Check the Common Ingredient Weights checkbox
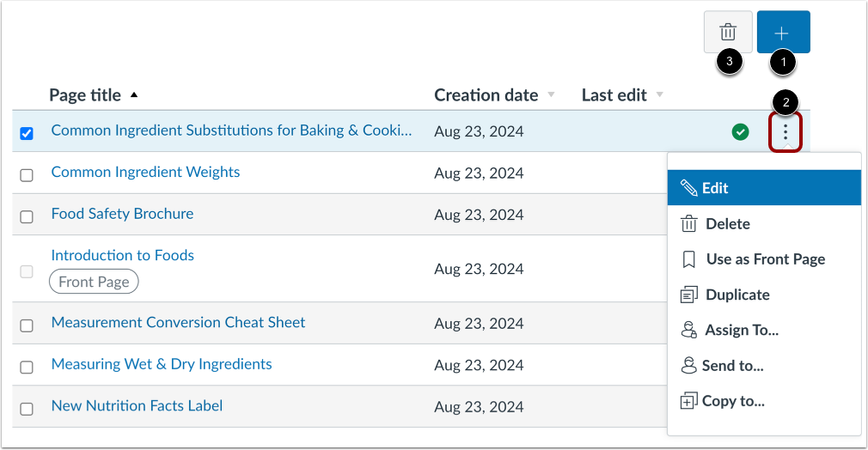This screenshot has height=450, width=868. [x=27, y=174]
